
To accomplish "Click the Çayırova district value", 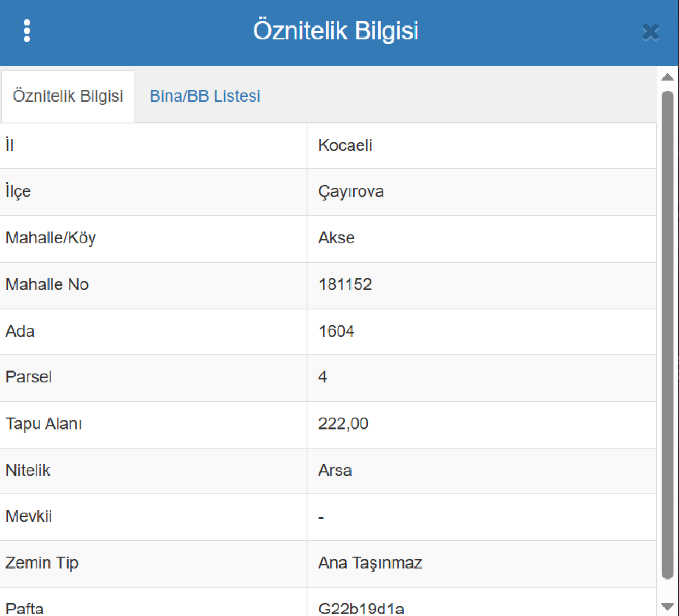I will point(351,191).
